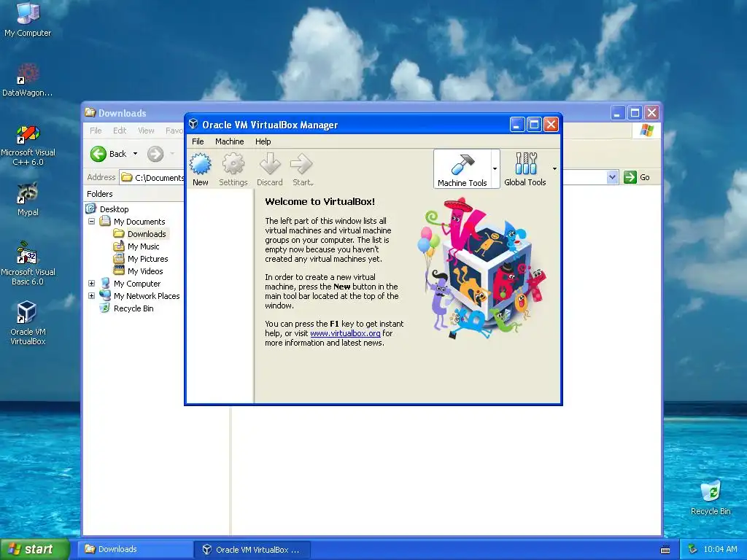Click the Discard arrow toolbar icon
747x560 pixels.
(270, 164)
